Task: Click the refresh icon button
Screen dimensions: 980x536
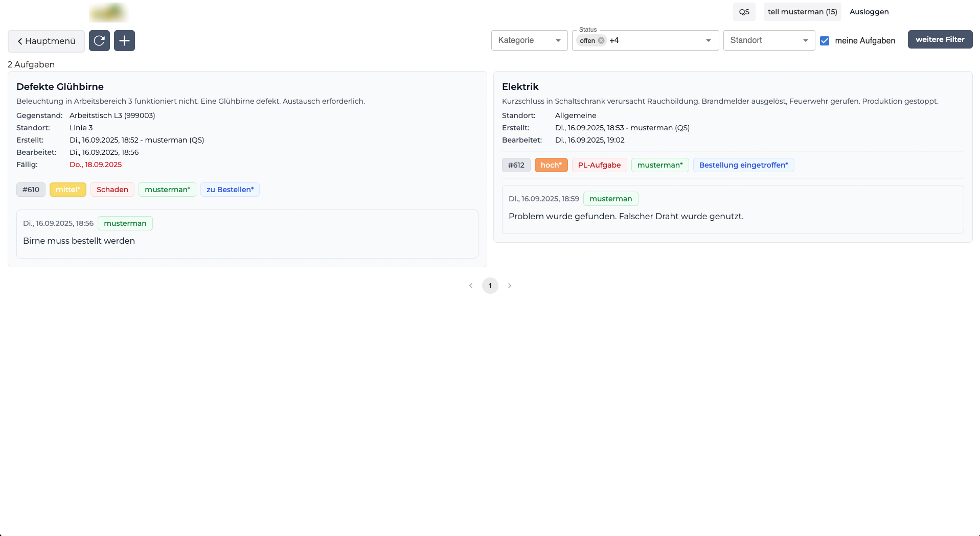Action: click(99, 41)
